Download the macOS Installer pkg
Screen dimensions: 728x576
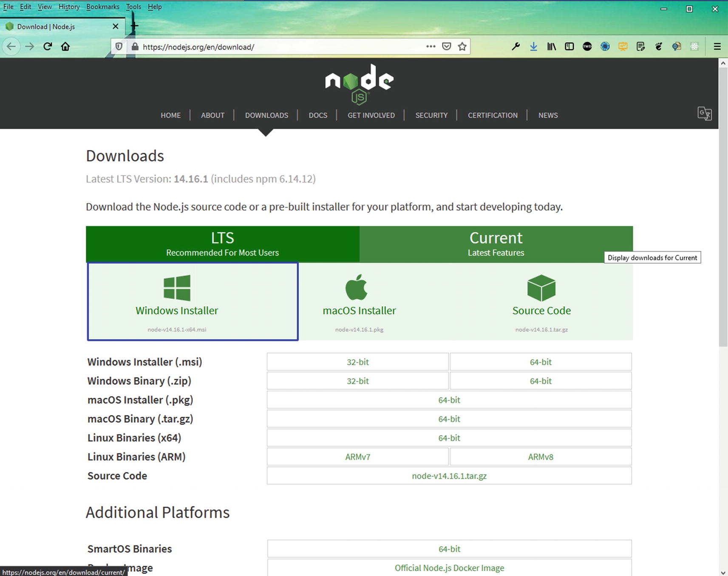click(x=359, y=301)
